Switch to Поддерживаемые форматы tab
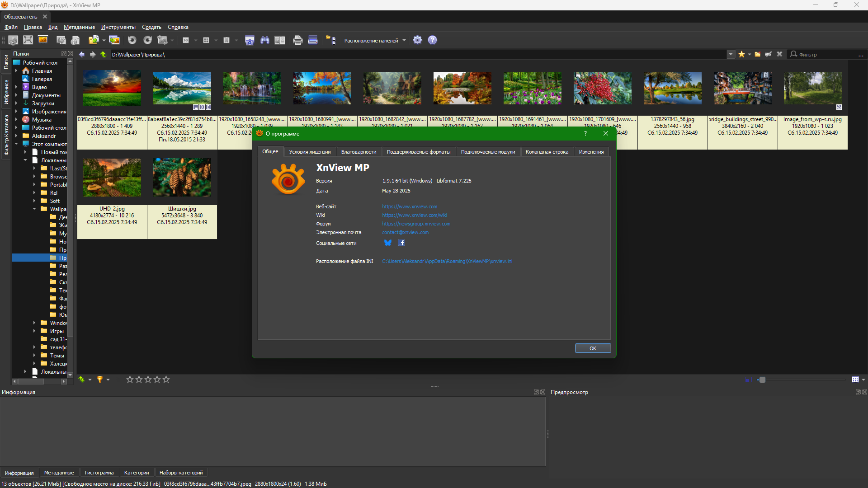The height and width of the screenshot is (488, 868). click(419, 152)
